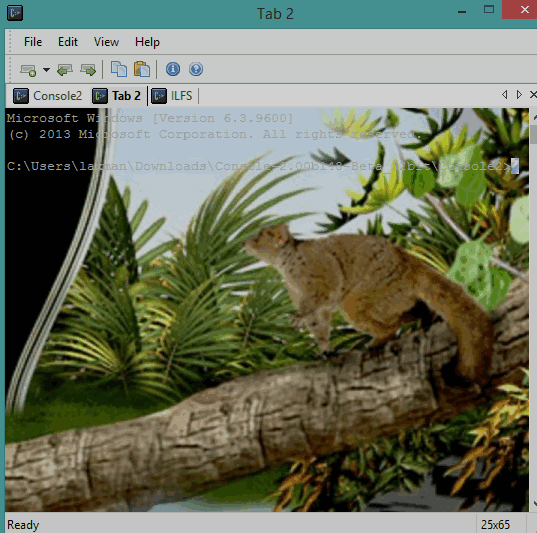The image size is (537, 533).
Task: Go to next tab with green right arrow
Action: pyautogui.click(x=88, y=70)
